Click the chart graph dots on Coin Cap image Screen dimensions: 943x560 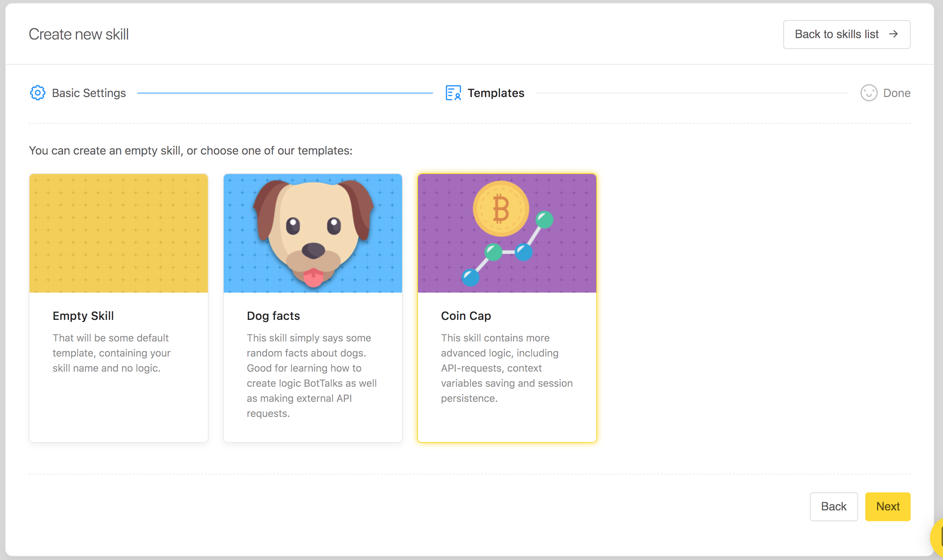click(508, 252)
